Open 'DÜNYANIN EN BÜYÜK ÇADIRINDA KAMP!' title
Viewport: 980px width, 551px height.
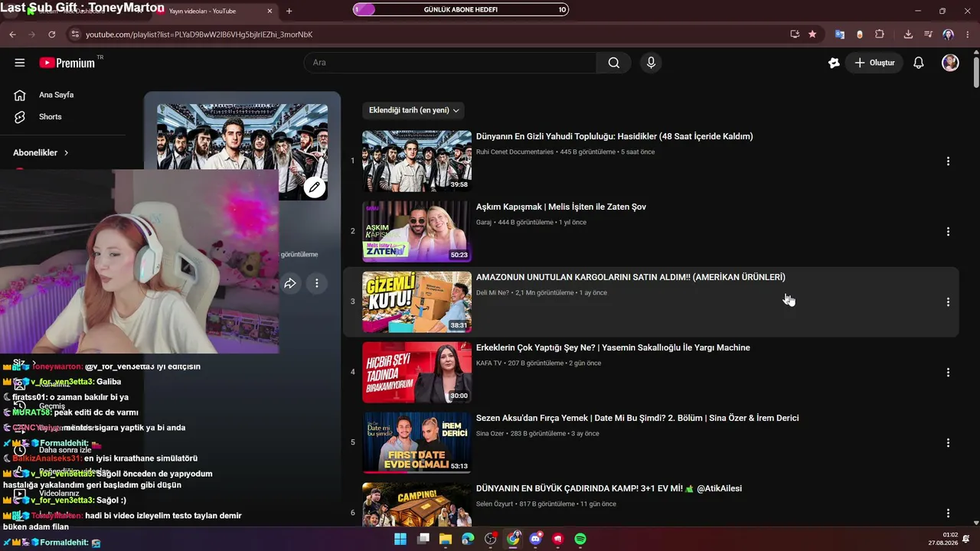point(609,488)
